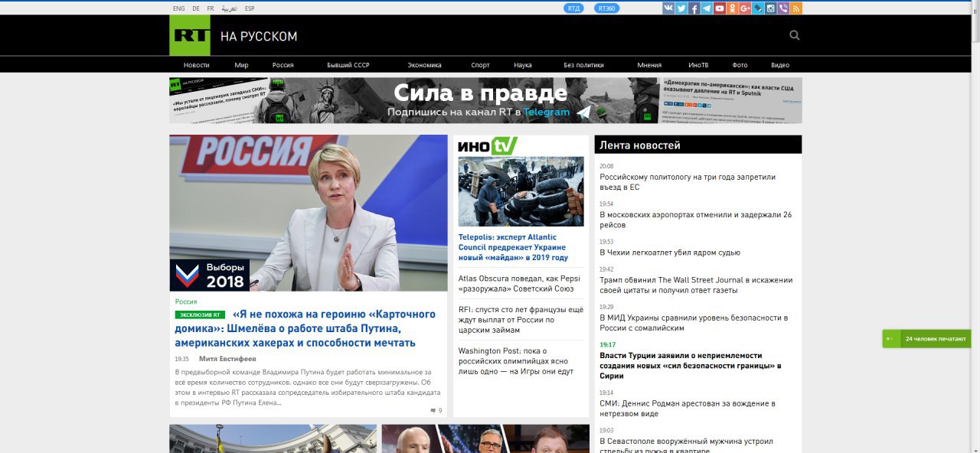The height and width of the screenshot is (453, 980).
Task: Click the '24 человек печатают' side widget
Action: tap(926, 338)
